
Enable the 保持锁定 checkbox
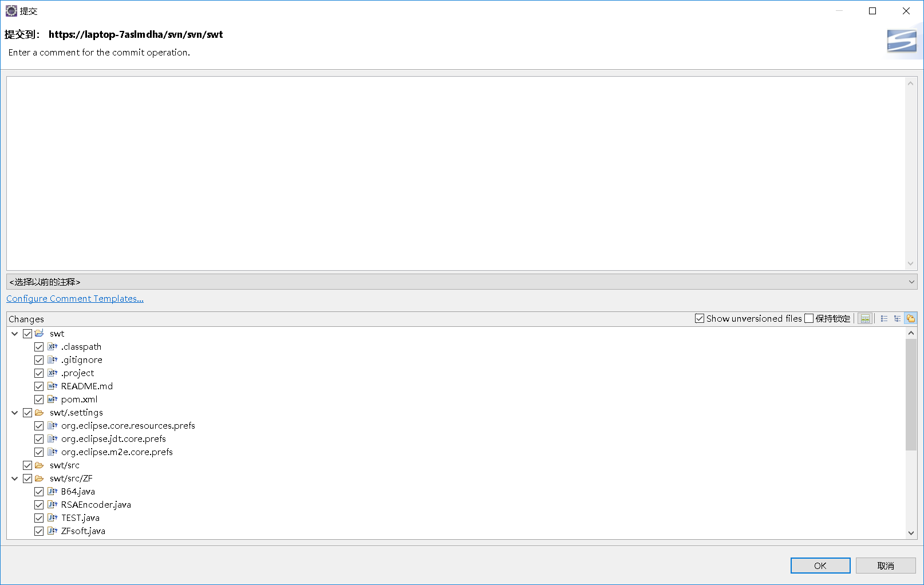[x=809, y=318]
